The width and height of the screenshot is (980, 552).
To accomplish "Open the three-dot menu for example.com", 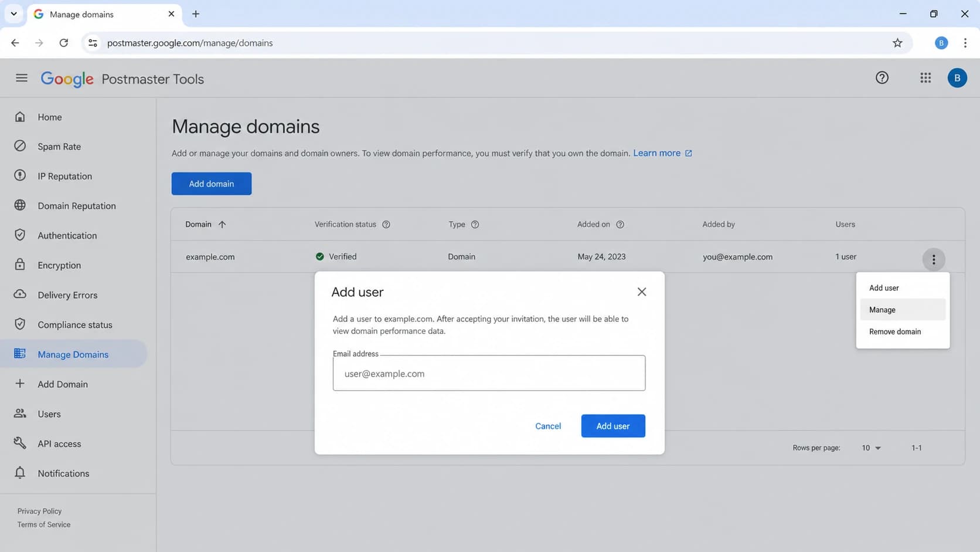I will point(934,259).
